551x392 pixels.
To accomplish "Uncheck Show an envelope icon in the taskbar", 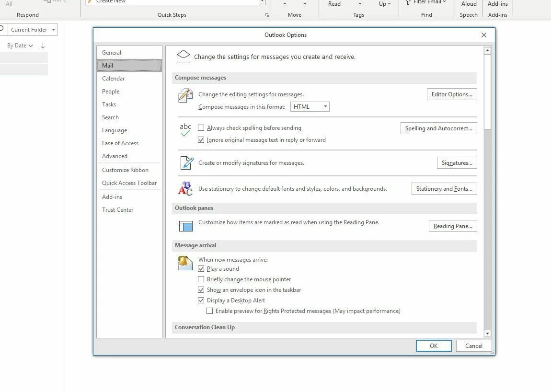I will (201, 290).
